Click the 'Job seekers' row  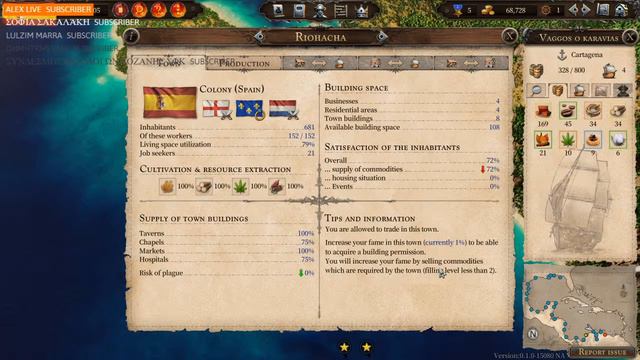click(227, 153)
